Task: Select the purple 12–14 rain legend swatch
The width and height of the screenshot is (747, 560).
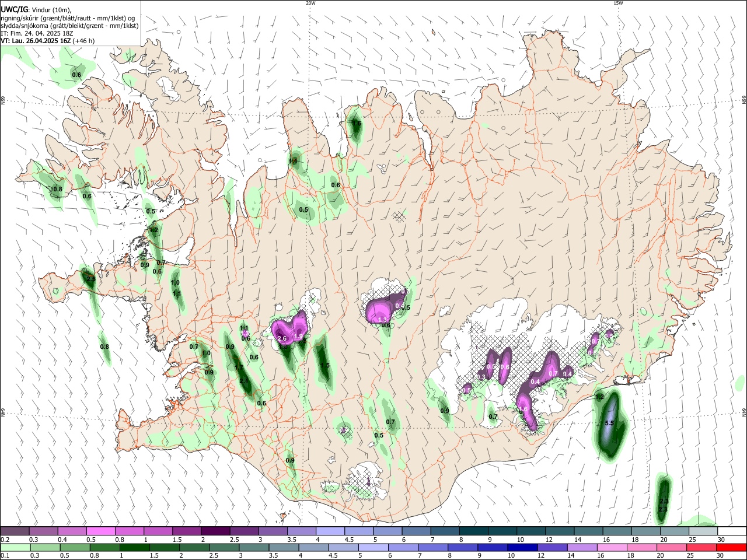Action: coord(554,548)
